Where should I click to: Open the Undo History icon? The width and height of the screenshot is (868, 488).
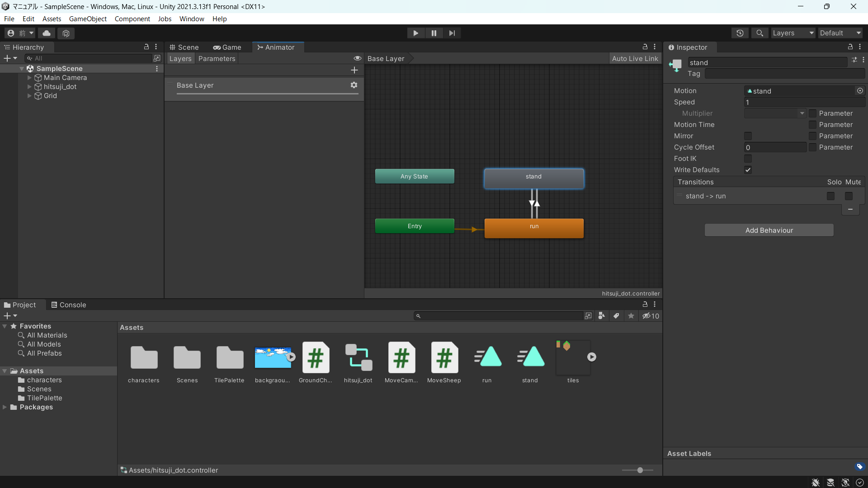pos(740,33)
